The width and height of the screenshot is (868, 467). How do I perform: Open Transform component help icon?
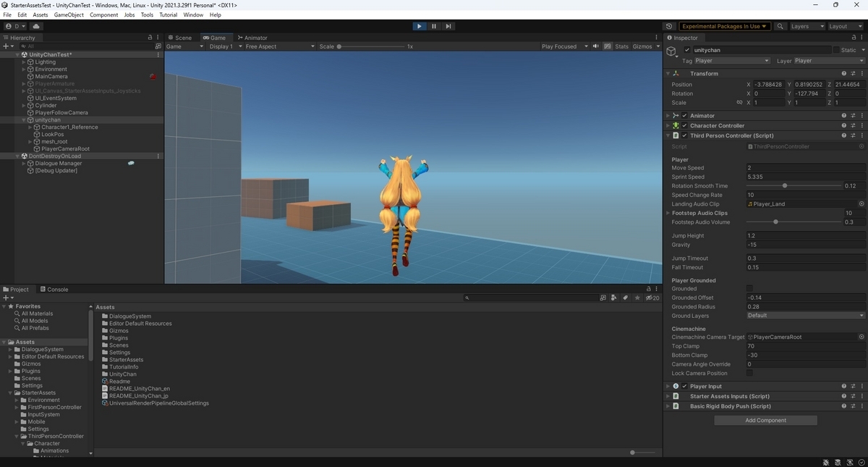(843, 73)
